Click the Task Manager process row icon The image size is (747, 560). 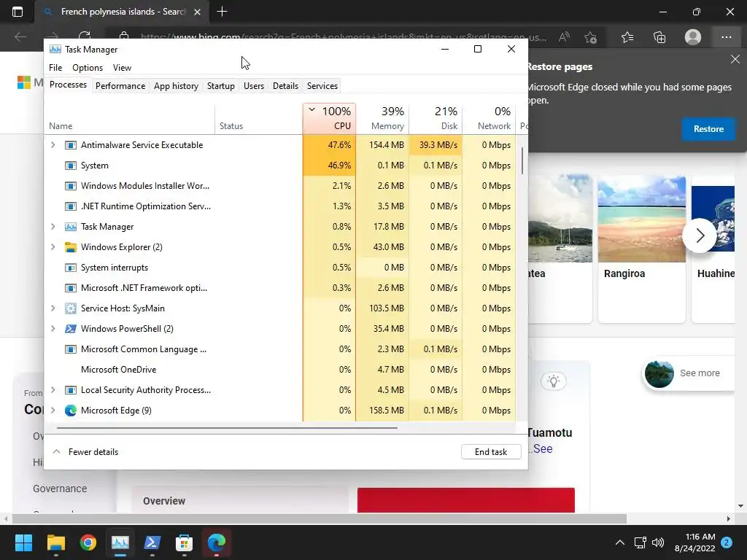click(71, 227)
